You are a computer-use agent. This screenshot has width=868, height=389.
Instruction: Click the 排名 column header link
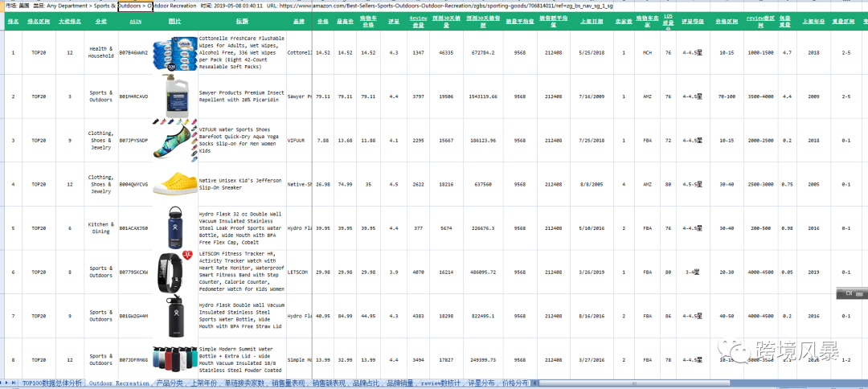tap(14, 21)
